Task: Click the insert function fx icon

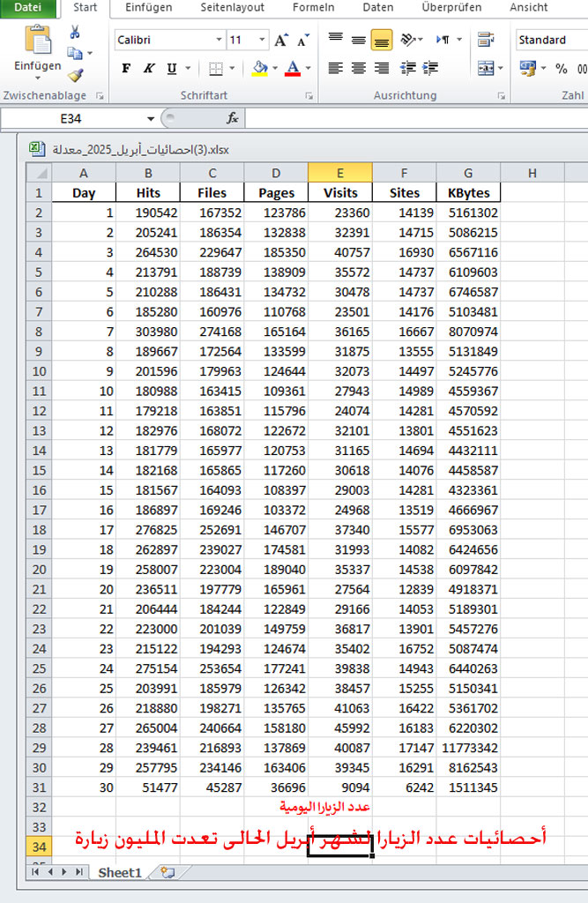Action: click(233, 118)
